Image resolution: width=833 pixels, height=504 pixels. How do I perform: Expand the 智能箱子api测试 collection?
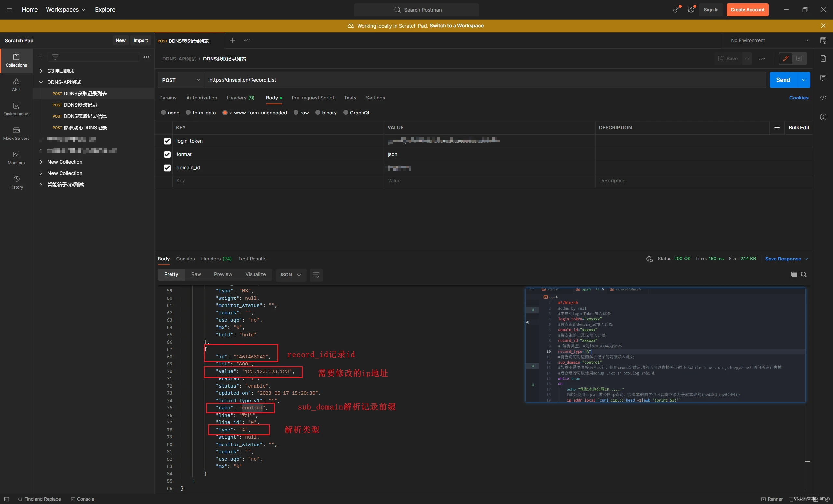click(x=41, y=184)
